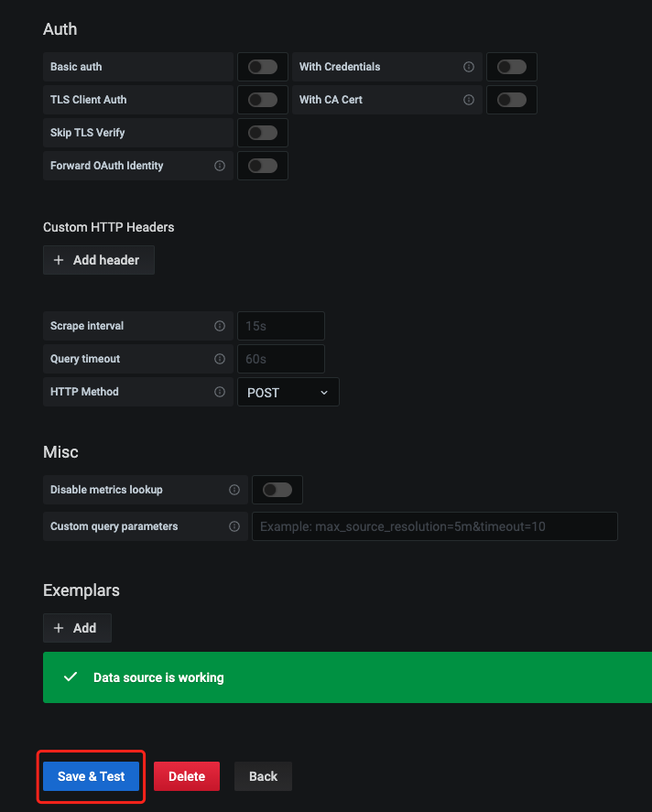Screen dimensions: 652x812
Task: Click the Custom query parameters text field
Action: (x=434, y=526)
